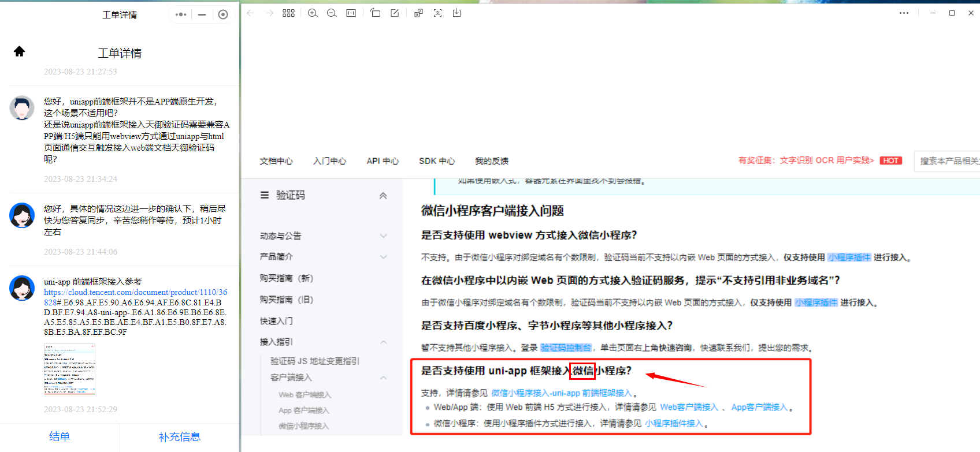Viewport: 980px width, 452px height.
Task: Click the home icon in the ticket panel
Action: pyautogui.click(x=19, y=51)
